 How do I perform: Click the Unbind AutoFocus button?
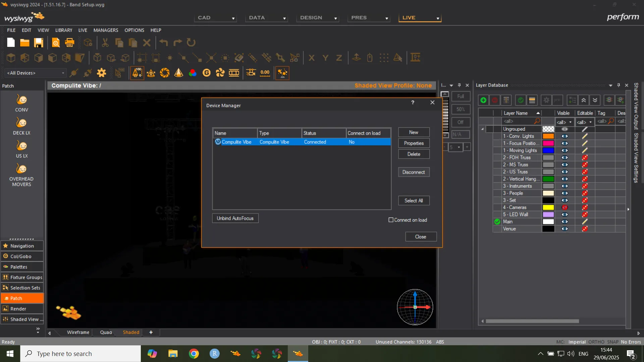(235, 218)
